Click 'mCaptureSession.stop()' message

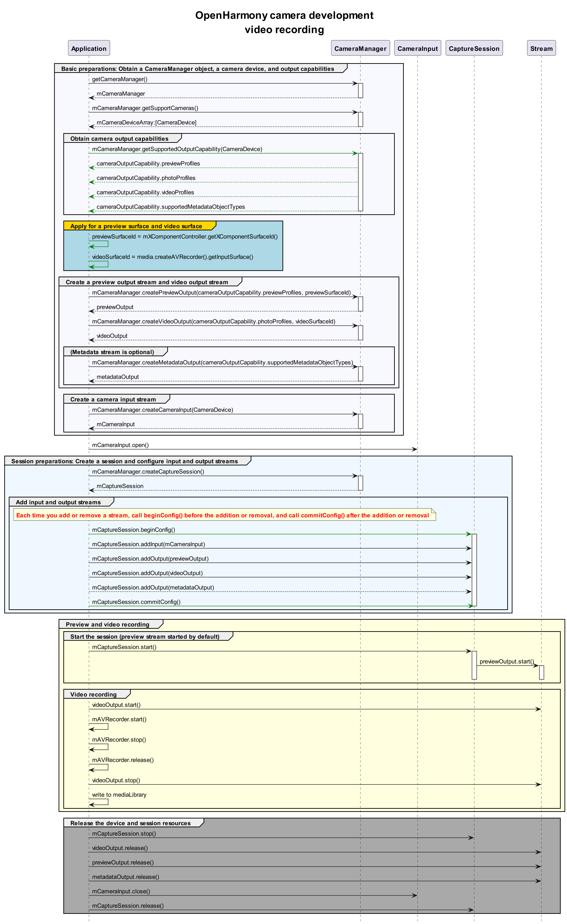point(124,834)
